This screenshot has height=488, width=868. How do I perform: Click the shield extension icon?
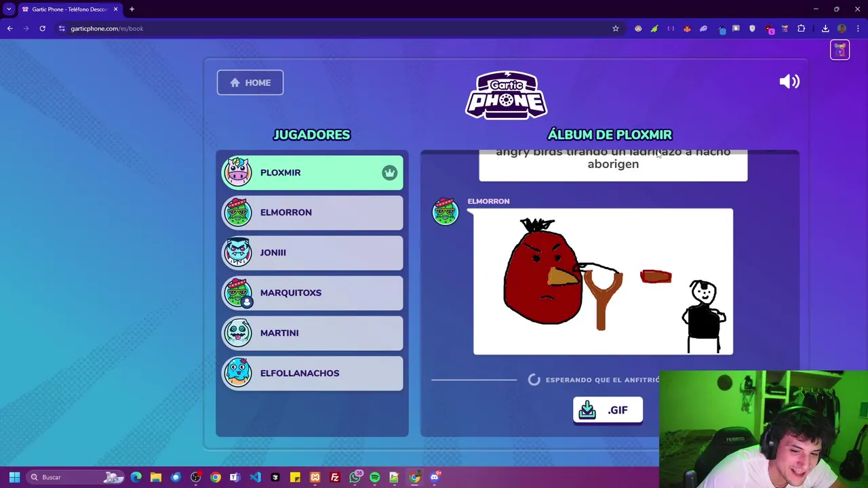coord(752,28)
